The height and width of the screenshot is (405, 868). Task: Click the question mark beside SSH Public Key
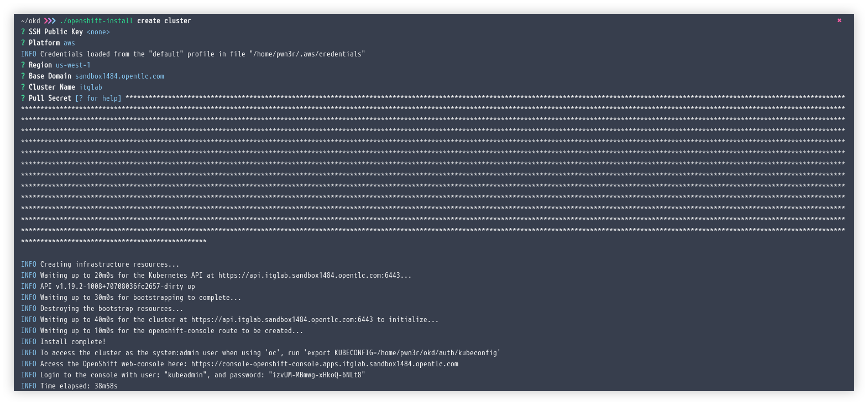[x=23, y=32]
